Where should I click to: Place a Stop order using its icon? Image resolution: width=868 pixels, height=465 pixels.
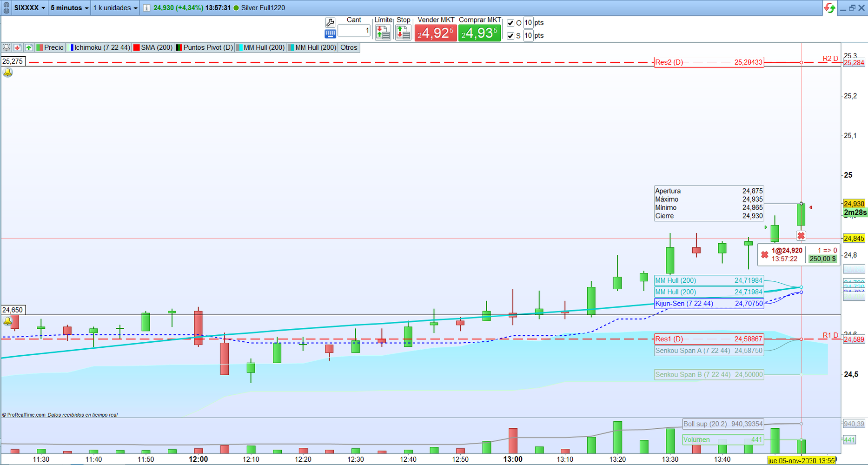click(x=403, y=33)
